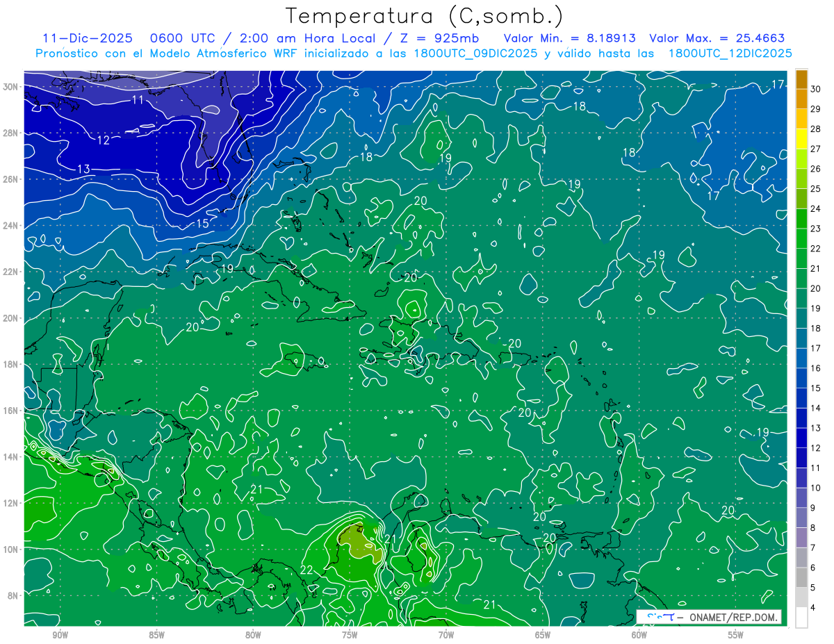Click the '55W' longitude axis label
The image size is (834, 644).
[736, 635]
